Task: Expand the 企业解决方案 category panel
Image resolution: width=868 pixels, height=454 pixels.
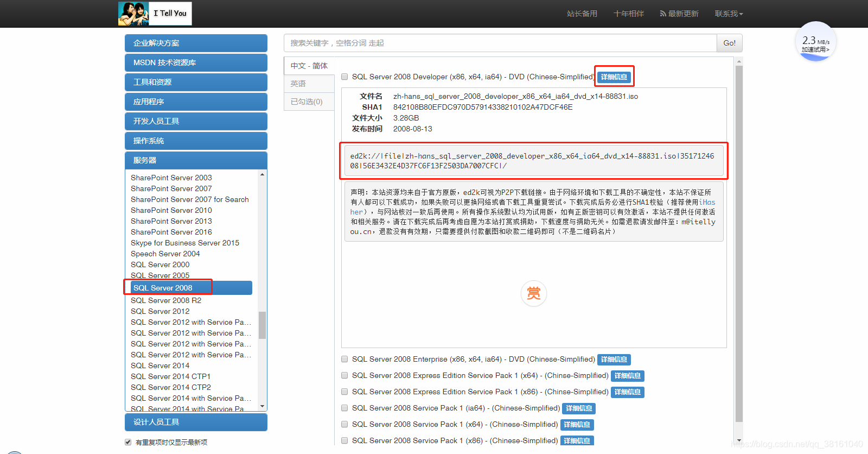Action: coord(196,43)
